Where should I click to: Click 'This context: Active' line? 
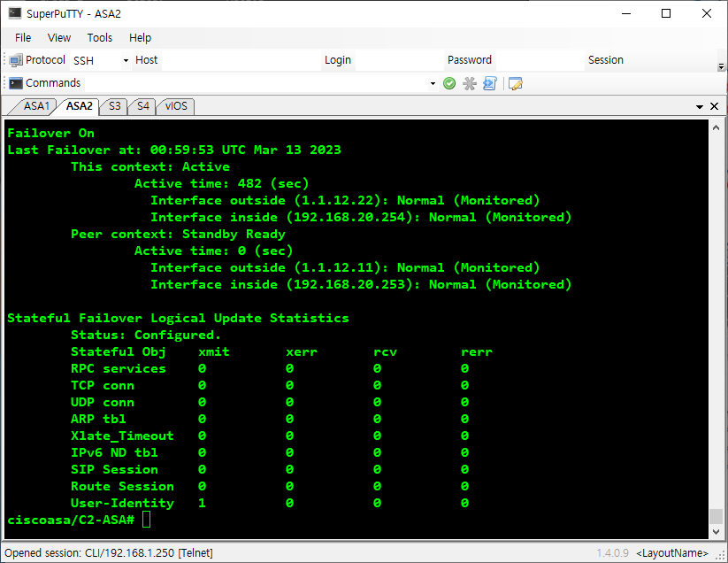[150, 166]
